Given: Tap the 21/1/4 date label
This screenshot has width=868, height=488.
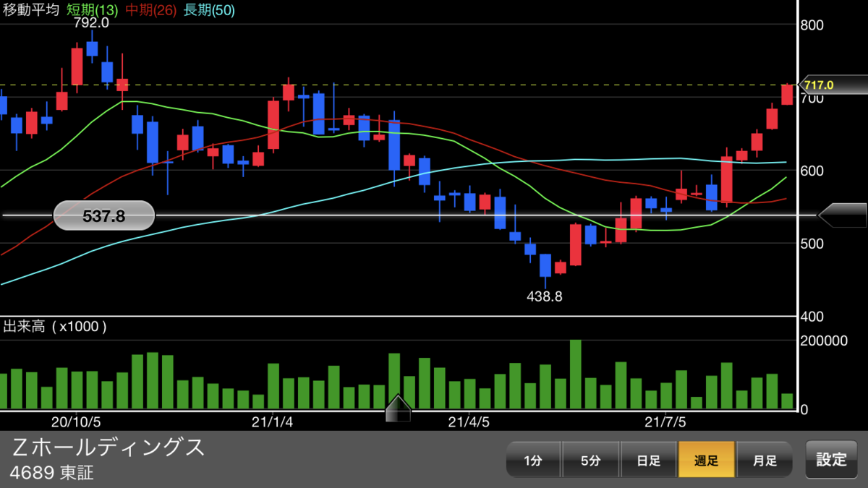Looking at the screenshot, I should pyautogui.click(x=271, y=421).
